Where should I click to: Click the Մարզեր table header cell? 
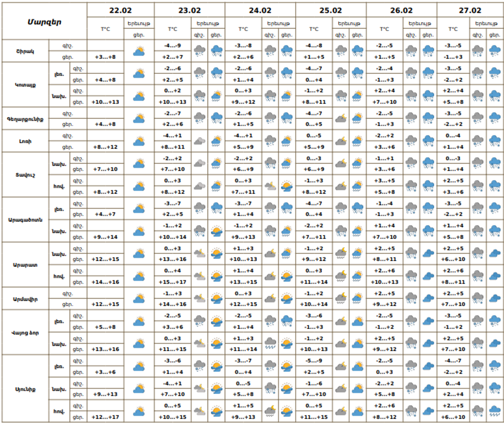click(x=44, y=22)
